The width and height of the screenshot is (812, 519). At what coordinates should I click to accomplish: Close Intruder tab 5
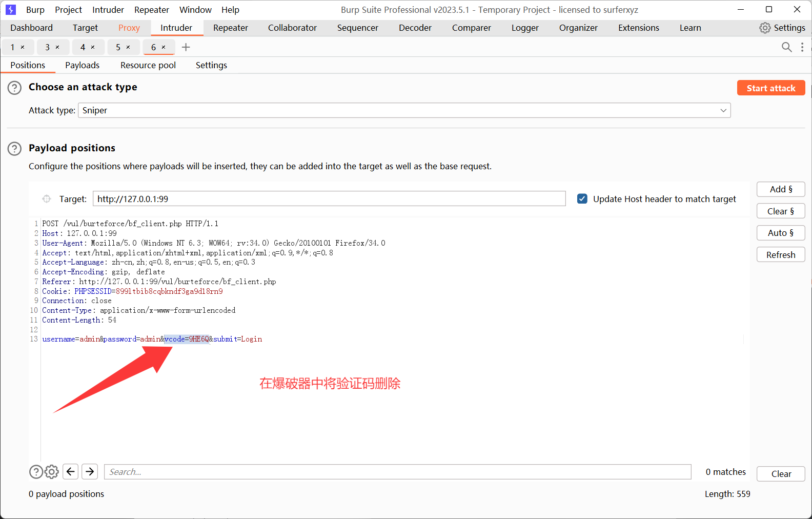coord(128,47)
